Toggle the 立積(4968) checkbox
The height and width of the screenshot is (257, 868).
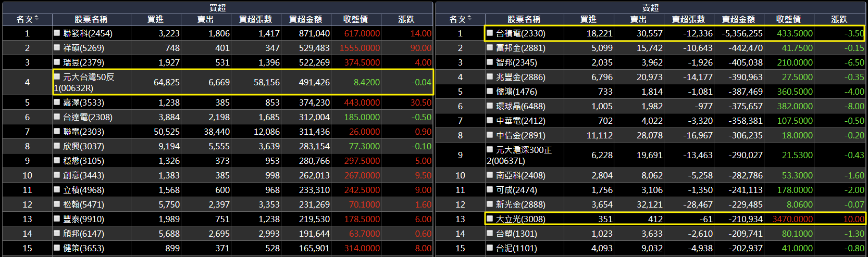coord(57,190)
